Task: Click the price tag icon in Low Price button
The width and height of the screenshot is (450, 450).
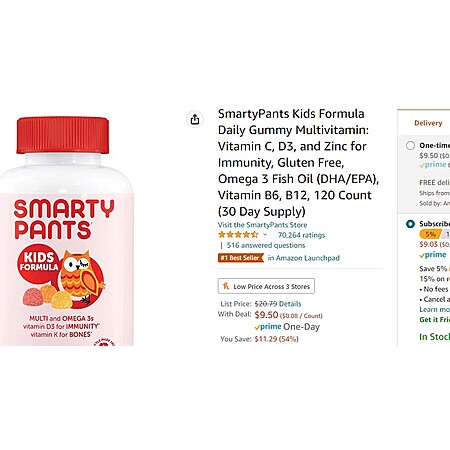Action: 226,286
